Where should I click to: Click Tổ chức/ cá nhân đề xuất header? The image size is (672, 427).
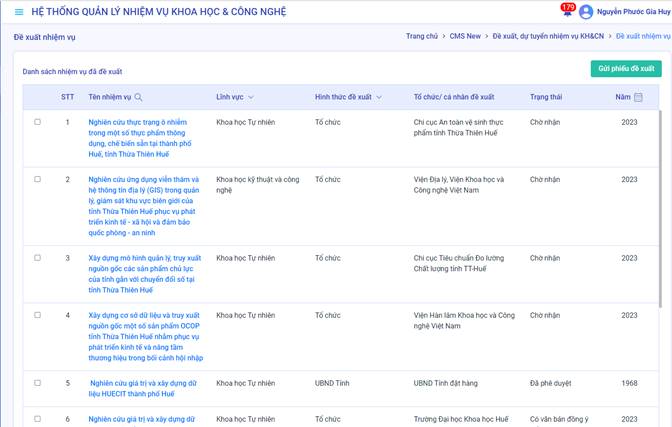coord(454,97)
